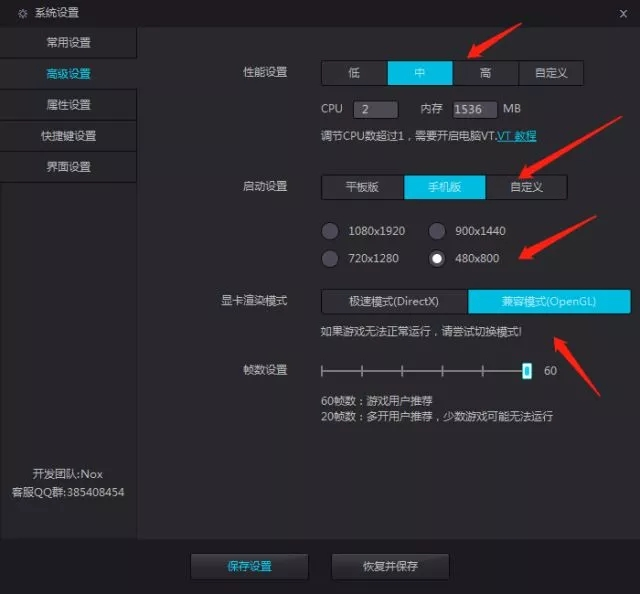Click the 启动设置 label
Screen dimensions: 640x594
(265, 187)
